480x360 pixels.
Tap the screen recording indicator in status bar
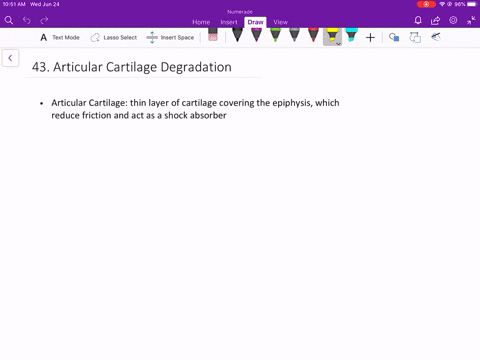coord(426,4)
